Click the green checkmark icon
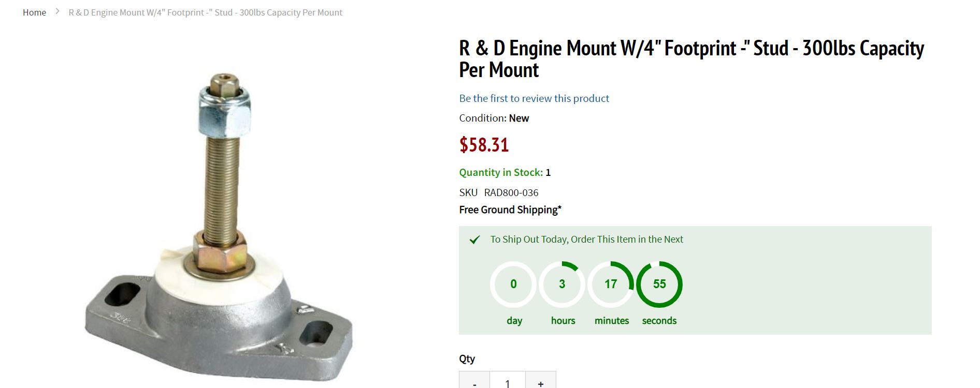This screenshot has height=388, width=980. (474, 240)
